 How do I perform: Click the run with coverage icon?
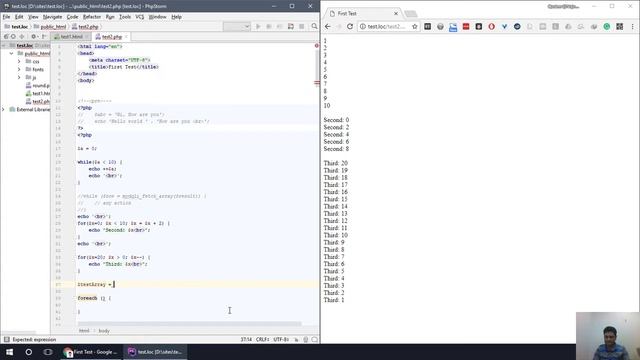click(x=280, y=27)
